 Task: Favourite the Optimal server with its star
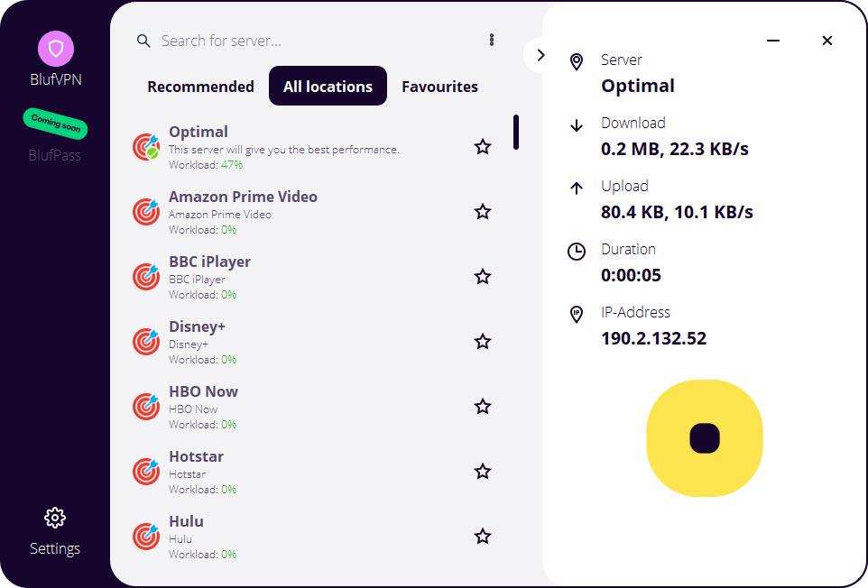[x=483, y=147]
